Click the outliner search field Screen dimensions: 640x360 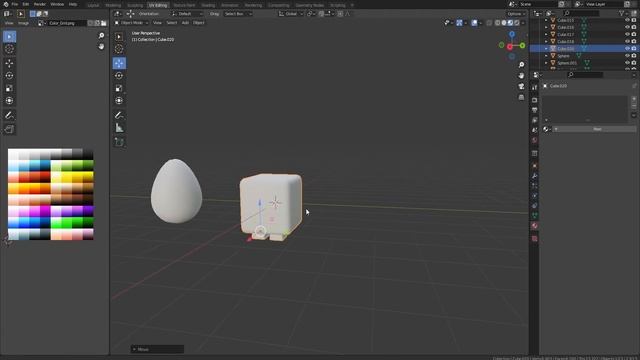point(582,13)
